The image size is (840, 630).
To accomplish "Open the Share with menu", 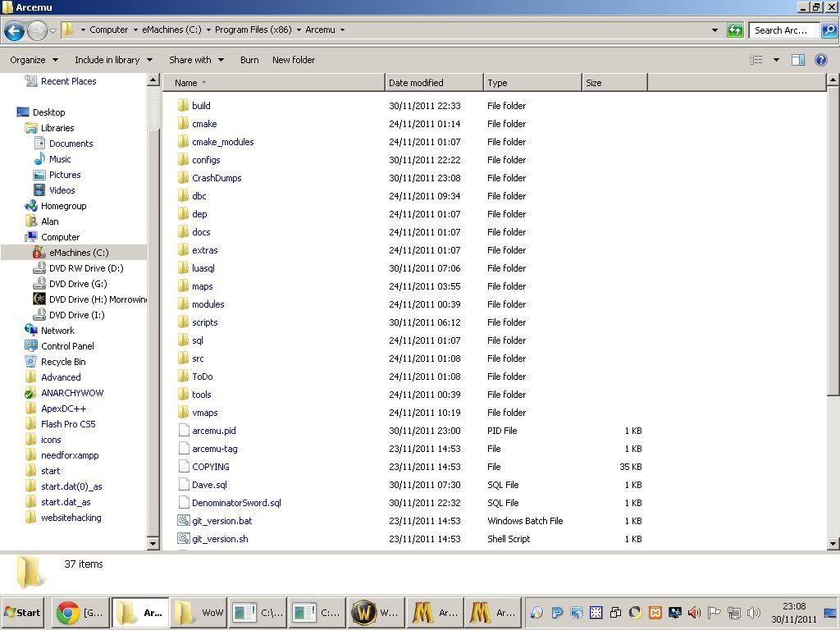I will pyautogui.click(x=196, y=60).
